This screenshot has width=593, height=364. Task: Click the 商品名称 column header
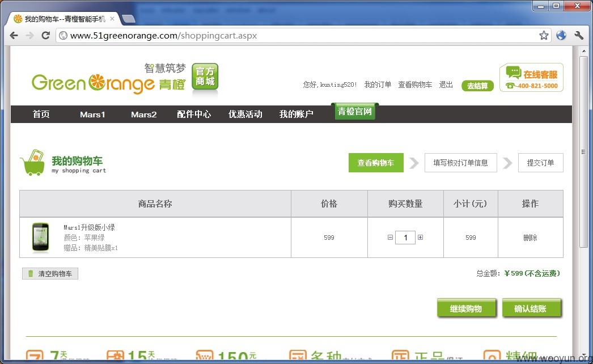[155, 204]
